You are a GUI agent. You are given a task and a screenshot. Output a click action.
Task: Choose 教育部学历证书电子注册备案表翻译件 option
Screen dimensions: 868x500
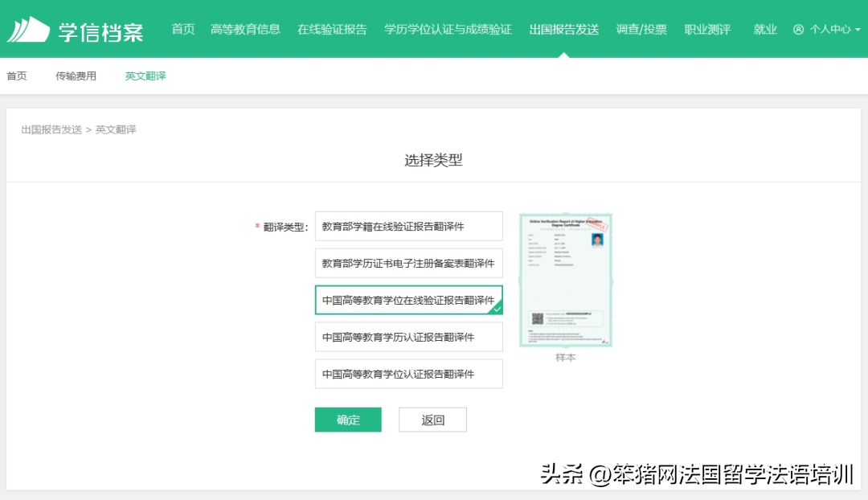click(408, 264)
